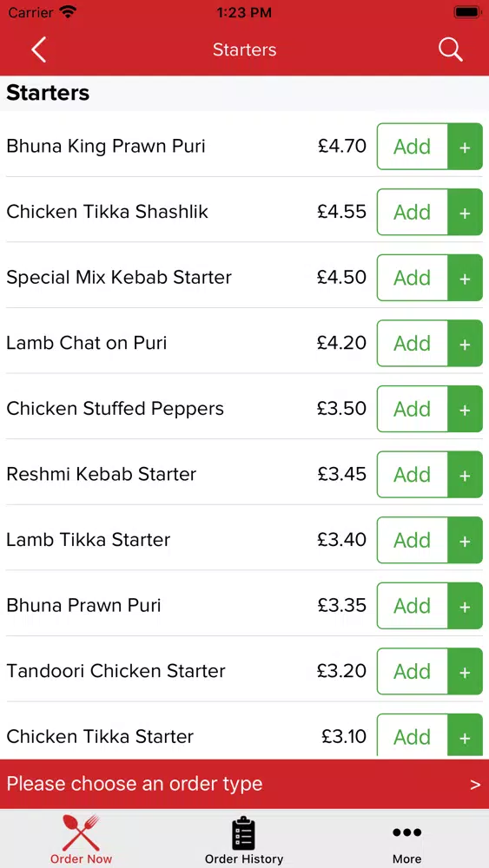Select the Chicken Tikka Shashlik item name
Image resolution: width=489 pixels, height=868 pixels.
point(108,212)
